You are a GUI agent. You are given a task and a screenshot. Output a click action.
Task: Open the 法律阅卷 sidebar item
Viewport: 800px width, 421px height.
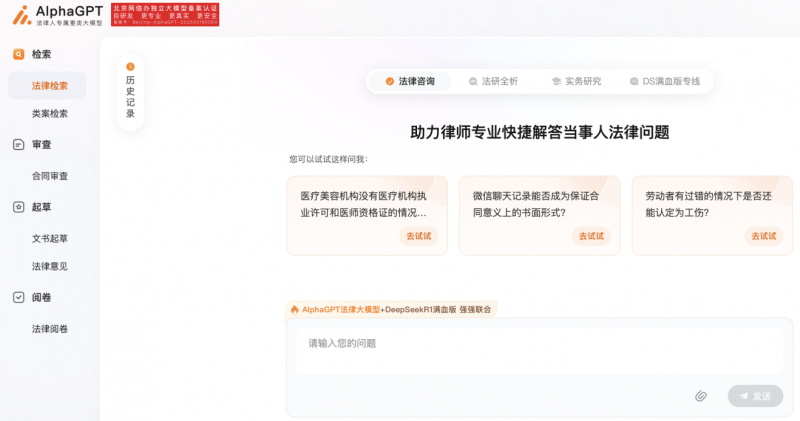(49, 329)
